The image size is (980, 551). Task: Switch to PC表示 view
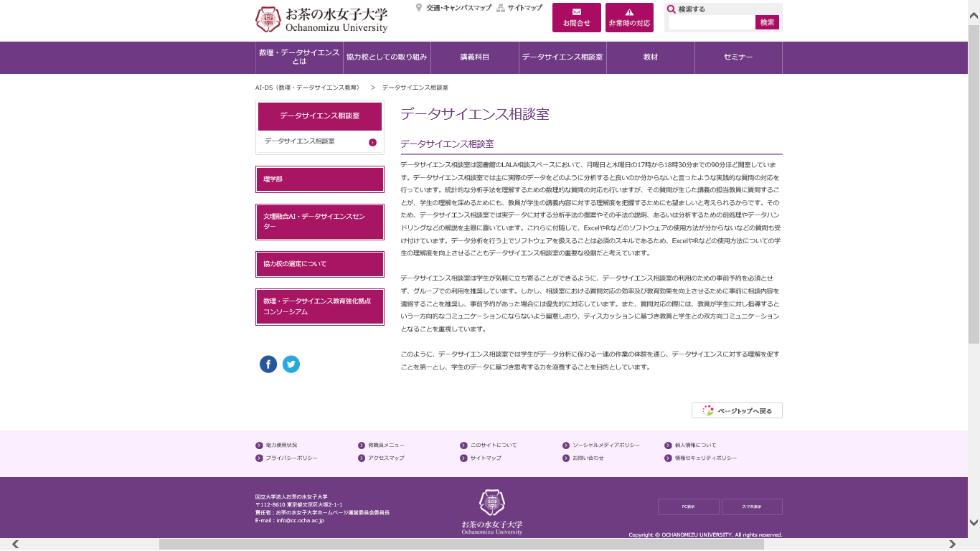(688, 507)
